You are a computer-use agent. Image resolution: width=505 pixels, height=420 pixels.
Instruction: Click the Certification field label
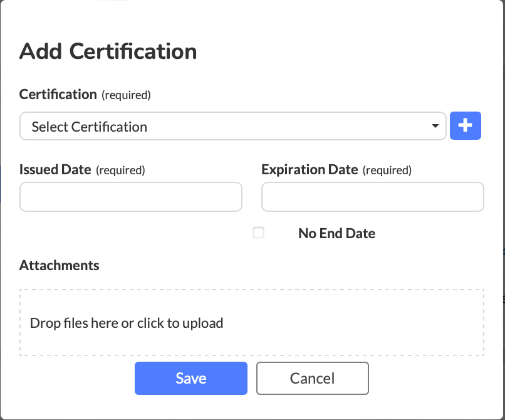tap(58, 95)
